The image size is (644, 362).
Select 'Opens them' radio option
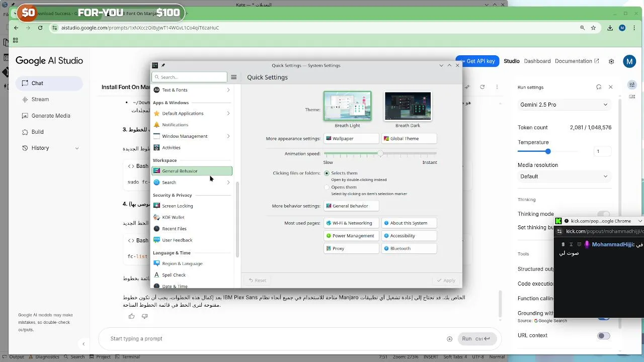pos(327,187)
